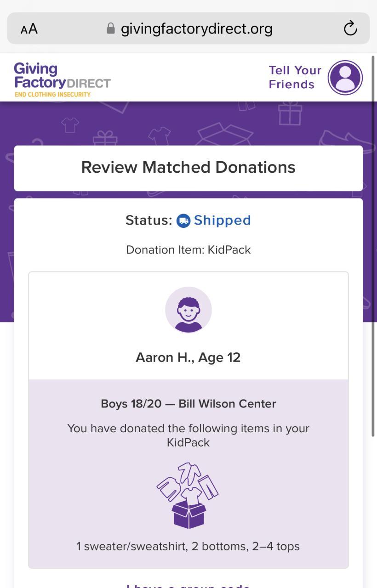
Task: Open the user profile avatar icon
Action: [345, 78]
